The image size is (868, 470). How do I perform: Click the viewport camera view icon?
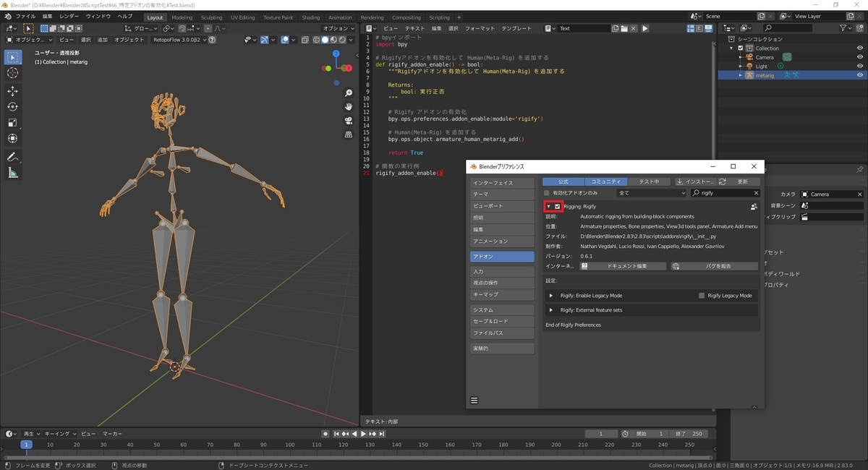[349, 120]
